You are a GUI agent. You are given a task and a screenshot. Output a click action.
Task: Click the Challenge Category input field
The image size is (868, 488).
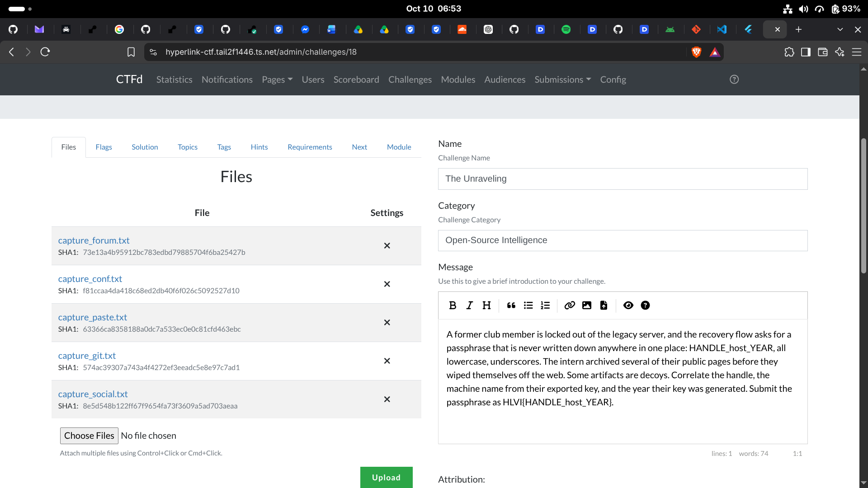623,240
